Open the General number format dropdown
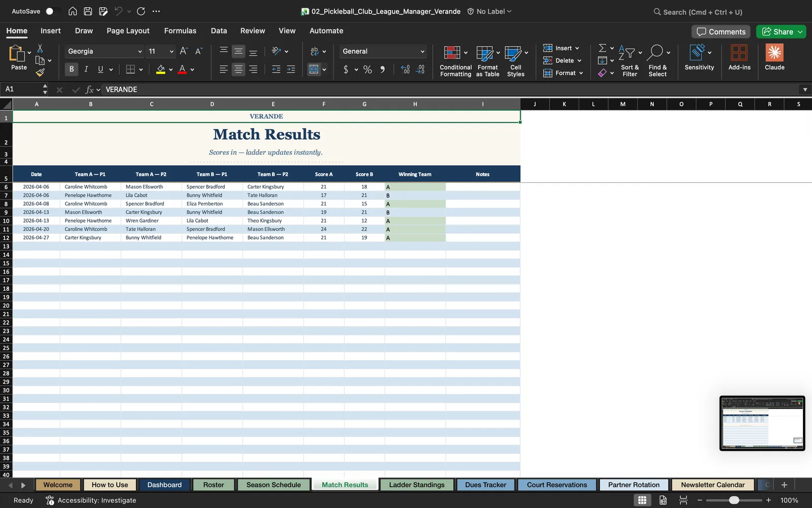This screenshot has width=812, height=508. [x=422, y=51]
